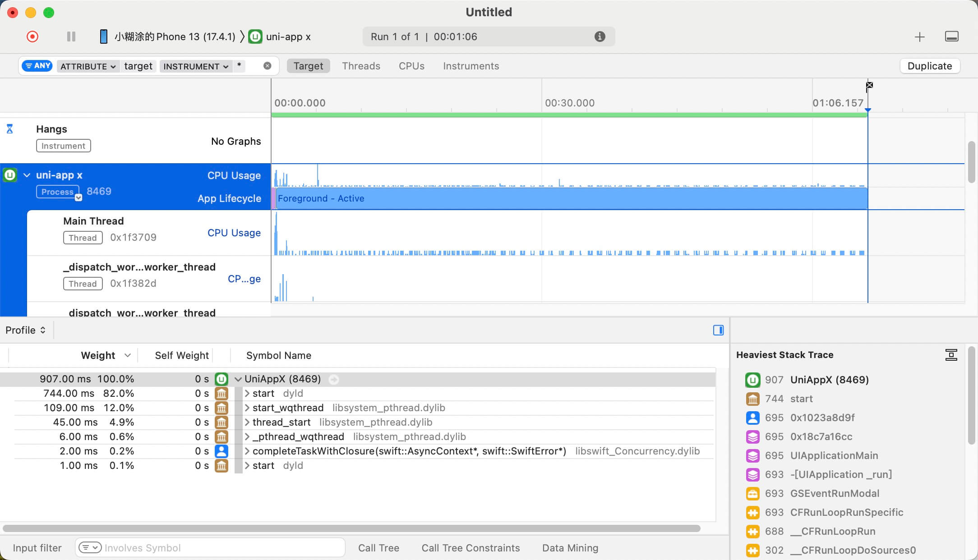
Task: Collapse the UniAppX (8469) call tree row
Action: point(238,379)
